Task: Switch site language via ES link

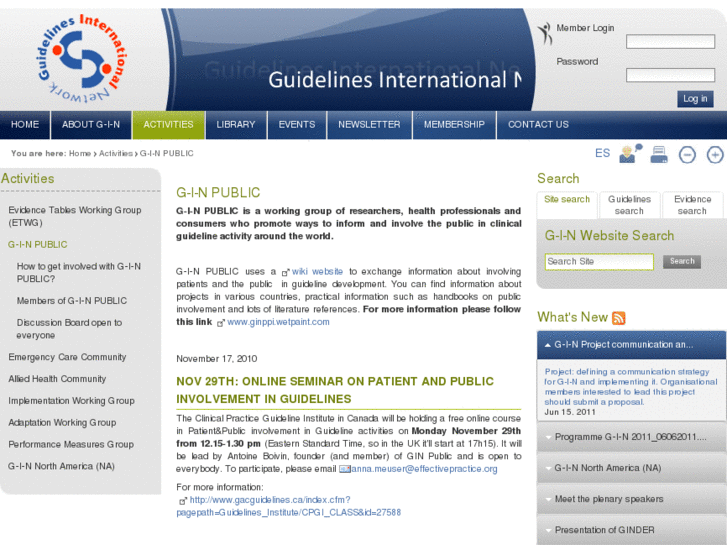Action: pyautogui.click(x=602, y=154)
